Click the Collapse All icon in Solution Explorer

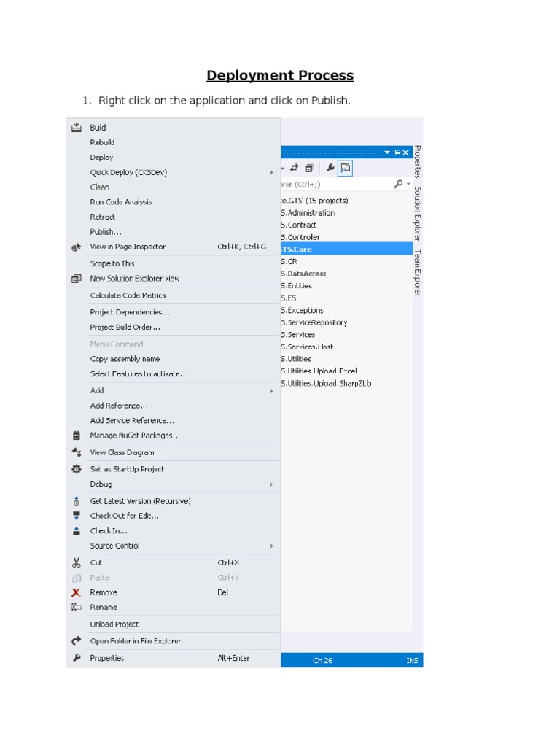pyautogui.click(x=310, y=168)
